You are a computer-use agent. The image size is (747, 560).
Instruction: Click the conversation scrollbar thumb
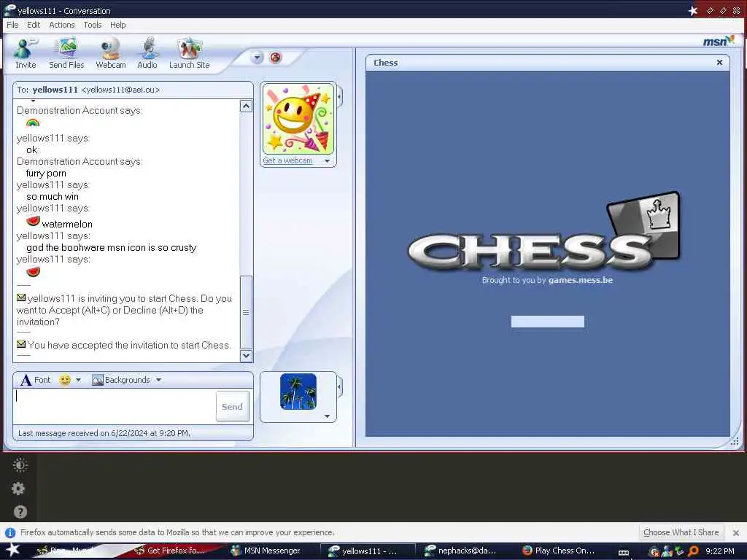click(246, 312)
